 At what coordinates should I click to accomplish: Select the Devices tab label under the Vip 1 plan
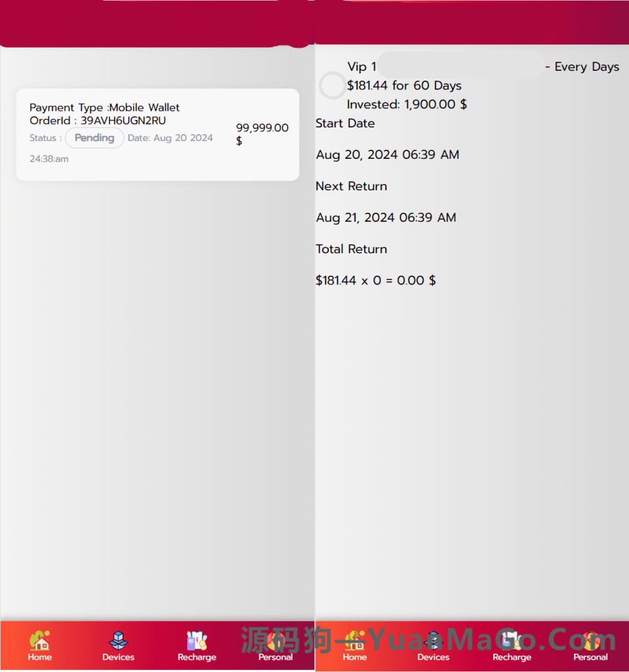[x=434, y=657]
